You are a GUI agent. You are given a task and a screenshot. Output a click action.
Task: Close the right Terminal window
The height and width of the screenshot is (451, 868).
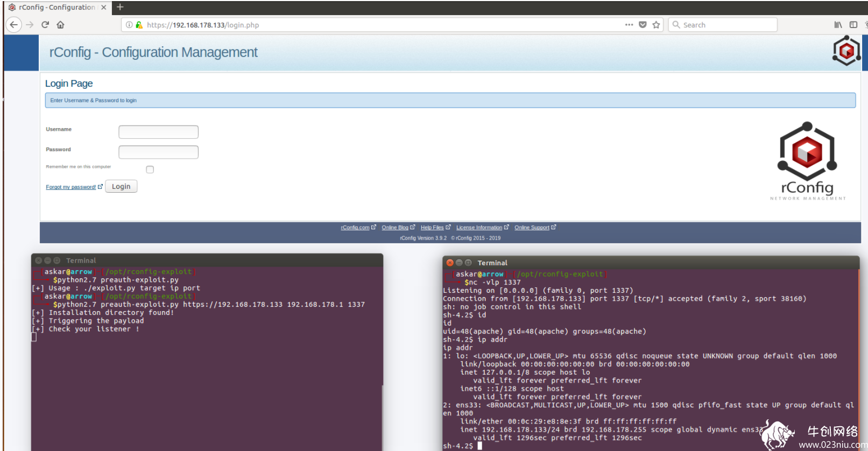pyautogui.click(x=450, y=263)
